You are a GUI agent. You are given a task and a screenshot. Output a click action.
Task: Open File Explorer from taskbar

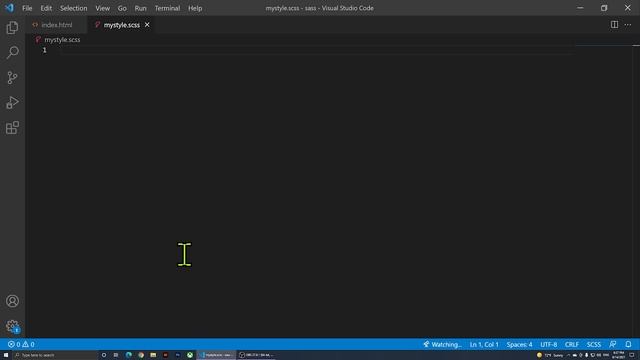pos(153,355)
